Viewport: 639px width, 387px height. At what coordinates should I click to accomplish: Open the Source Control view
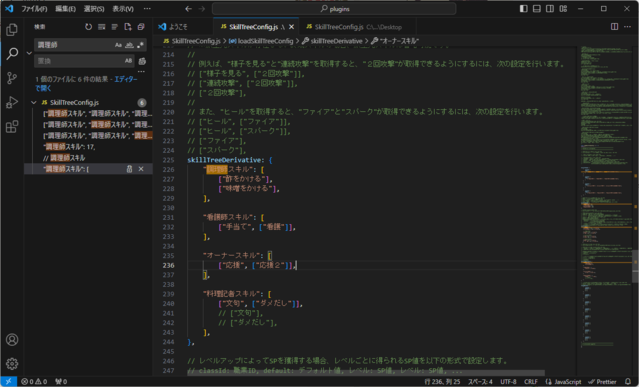(x=12, y=78)
